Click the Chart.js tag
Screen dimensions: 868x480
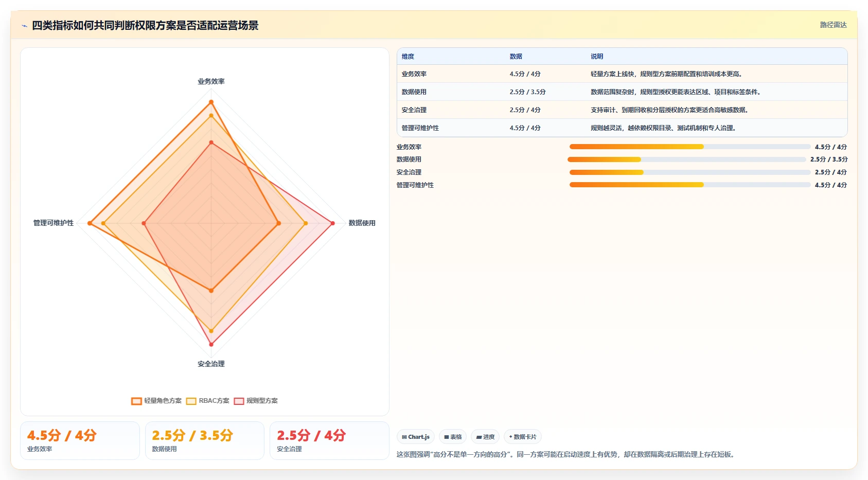click(416, 437)
